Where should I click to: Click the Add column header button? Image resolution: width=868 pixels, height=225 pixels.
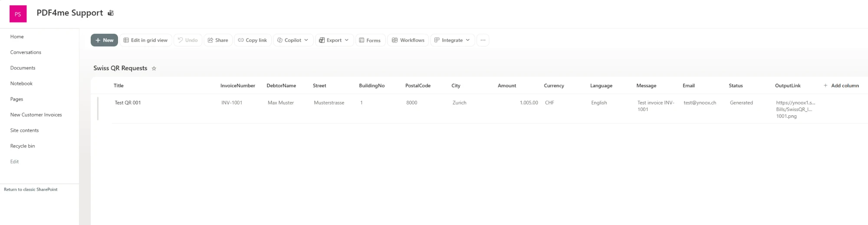(x=841, y=86)
